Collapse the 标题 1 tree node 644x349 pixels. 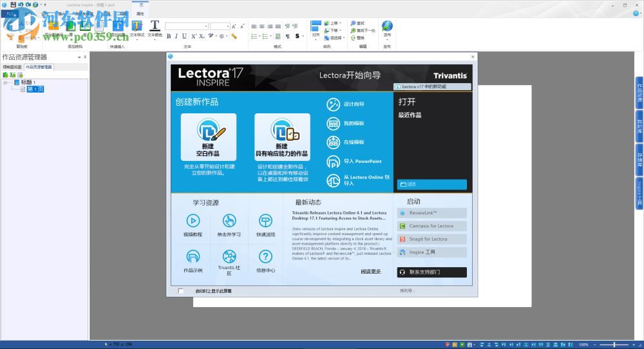[5, 82]
